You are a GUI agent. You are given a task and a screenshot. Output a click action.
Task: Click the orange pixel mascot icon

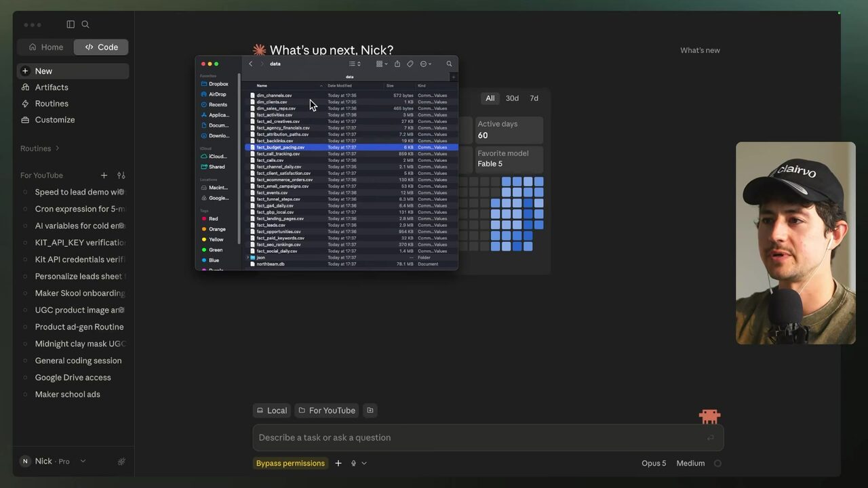tap(709, 415)
